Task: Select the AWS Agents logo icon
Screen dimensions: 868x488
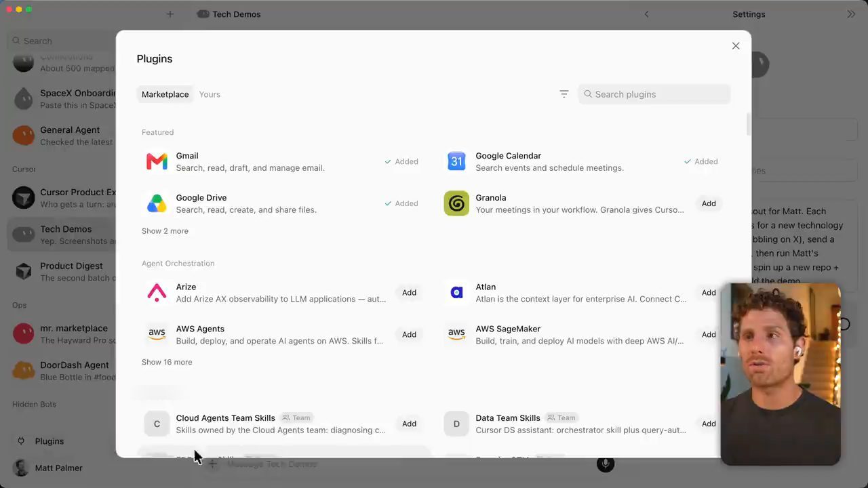Action: [x=157, y=335]
